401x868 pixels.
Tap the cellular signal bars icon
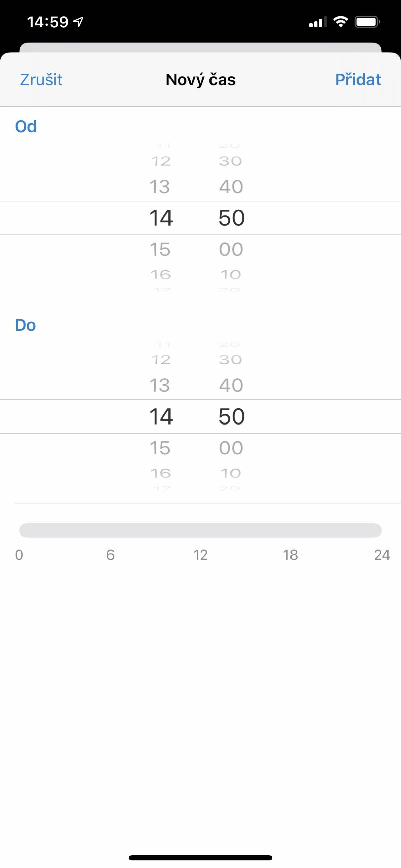318,22
